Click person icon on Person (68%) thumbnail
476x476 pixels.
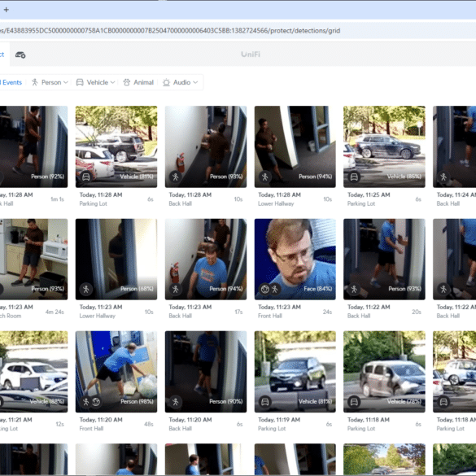coord(86,289)
